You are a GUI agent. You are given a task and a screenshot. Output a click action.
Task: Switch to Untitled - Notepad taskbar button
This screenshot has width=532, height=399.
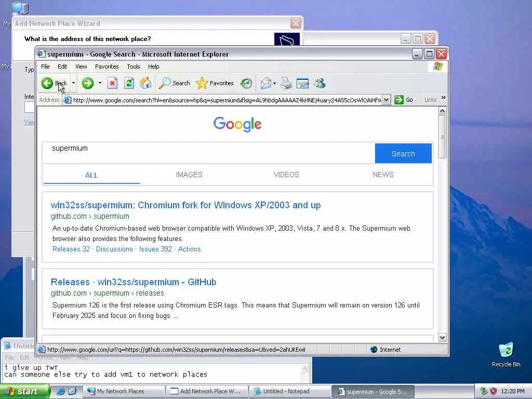[290, 391]
